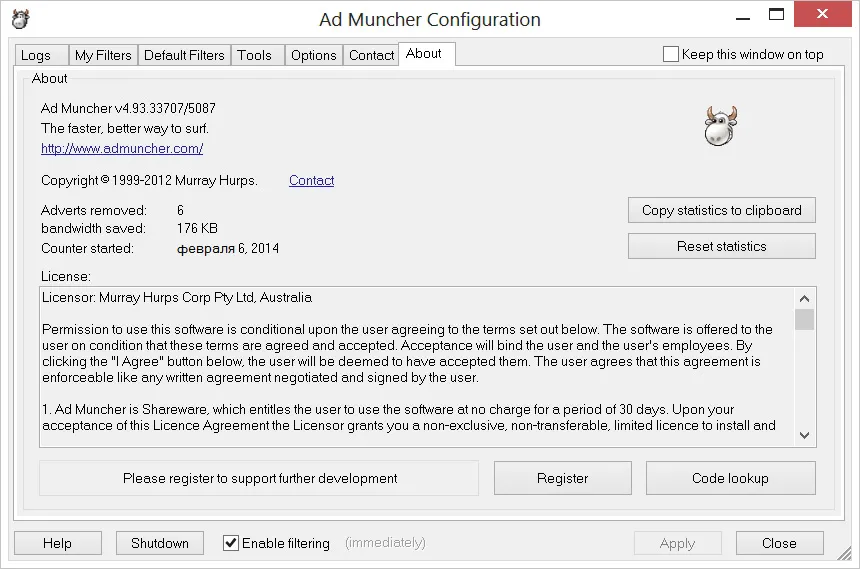
Task: Click the window resize grip corner
Action: click(x=845, y=554)
